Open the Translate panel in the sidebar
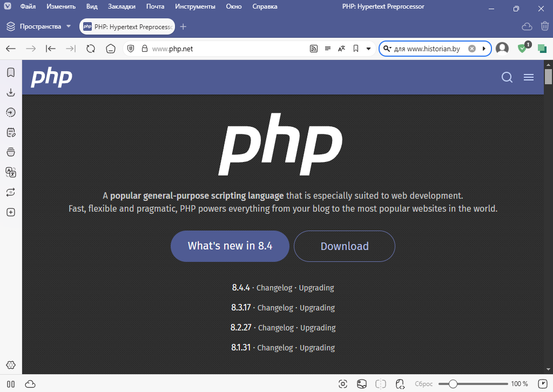Screen dimensions: 553x392 tap(11, 172)
